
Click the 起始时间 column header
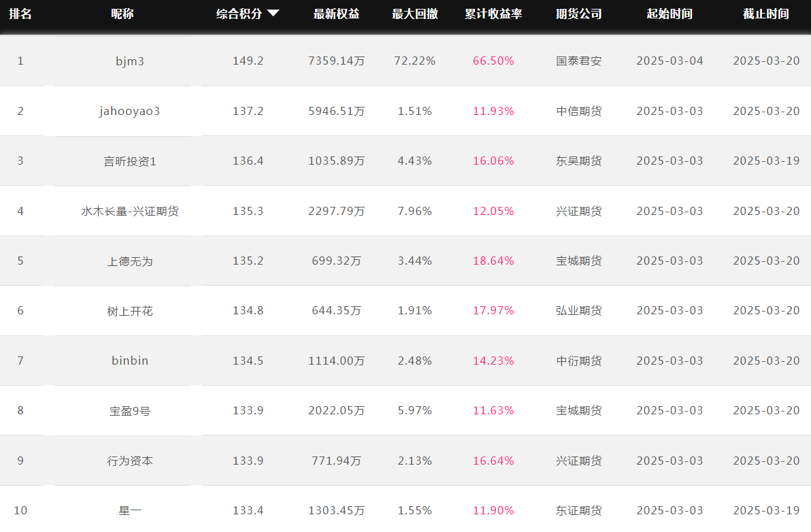click(669, 14)
